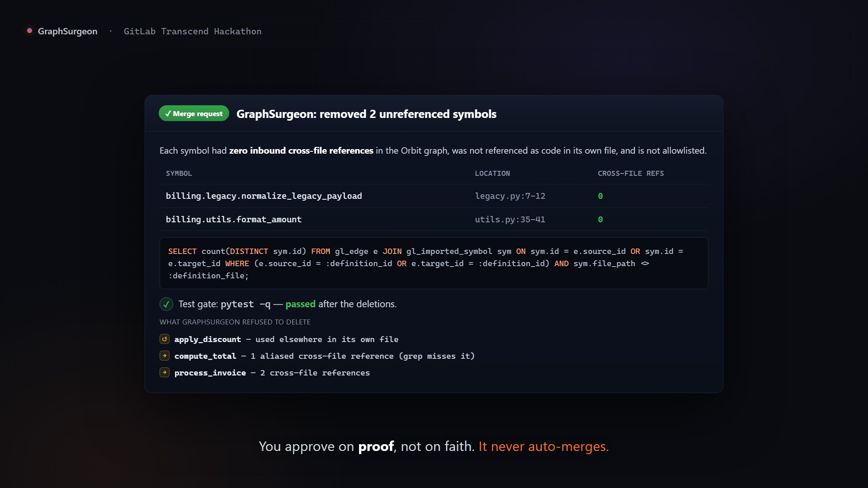Click the SYMBOL column header
This screenshot has height=488, width=868.
click(179, 174)
